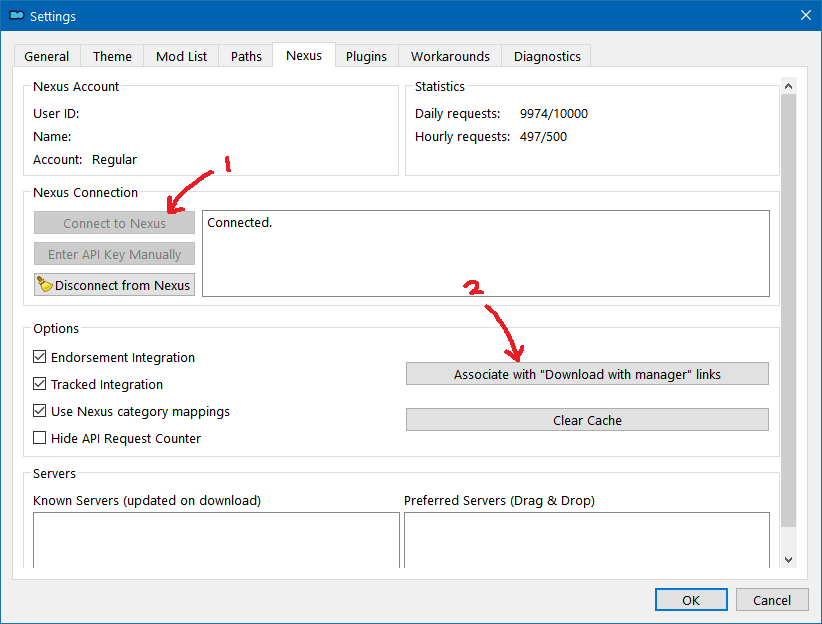The image size is (822, 624).
Task: Click the Disconnect from Nexus broom icon
Action: pyautogui.click(x=45, y=285)
